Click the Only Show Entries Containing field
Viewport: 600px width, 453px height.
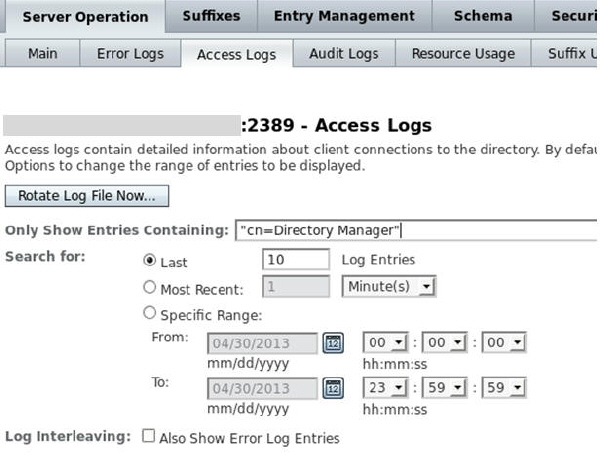click(x=415, y=231)
